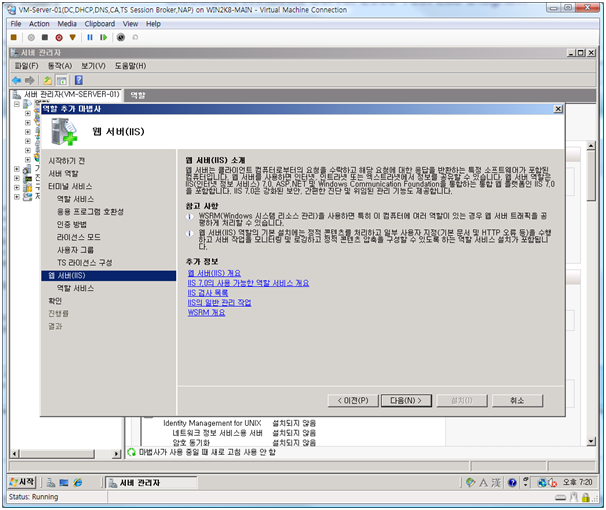The image size is (606, 510).
Task: Select the 서버 역할 wizard step
Action: pyautogui.click(x=63, y=173)
